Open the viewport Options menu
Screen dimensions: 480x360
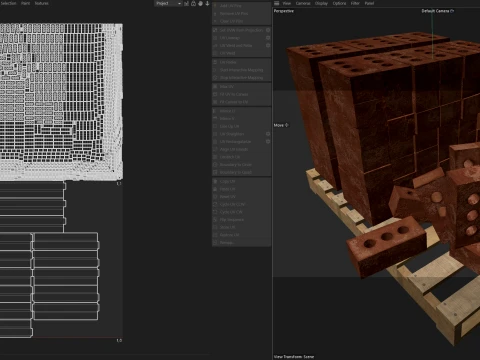click(339, 3)
